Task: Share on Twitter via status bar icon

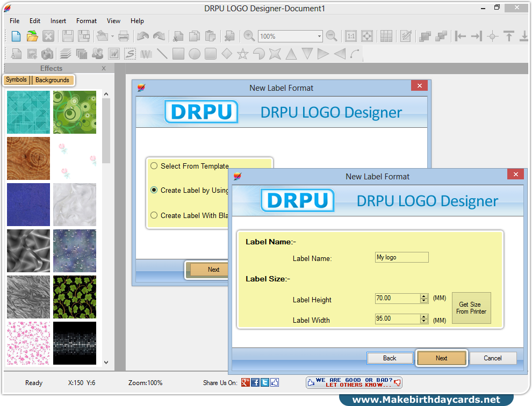Action: (265, 382)
